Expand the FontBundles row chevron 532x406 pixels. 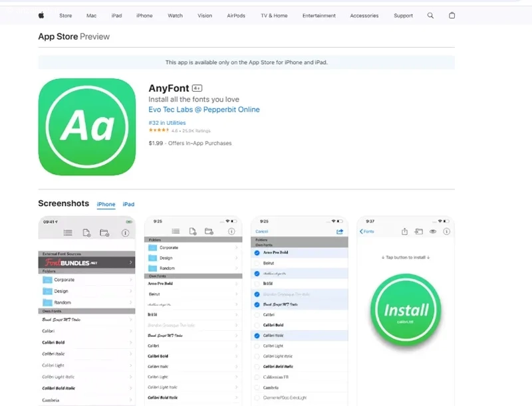coord(131,262)
